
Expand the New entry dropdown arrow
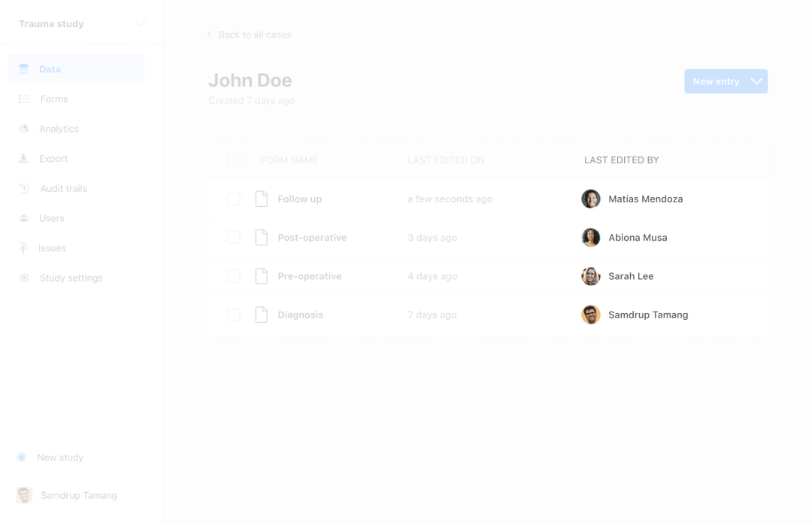coord(756,81)
